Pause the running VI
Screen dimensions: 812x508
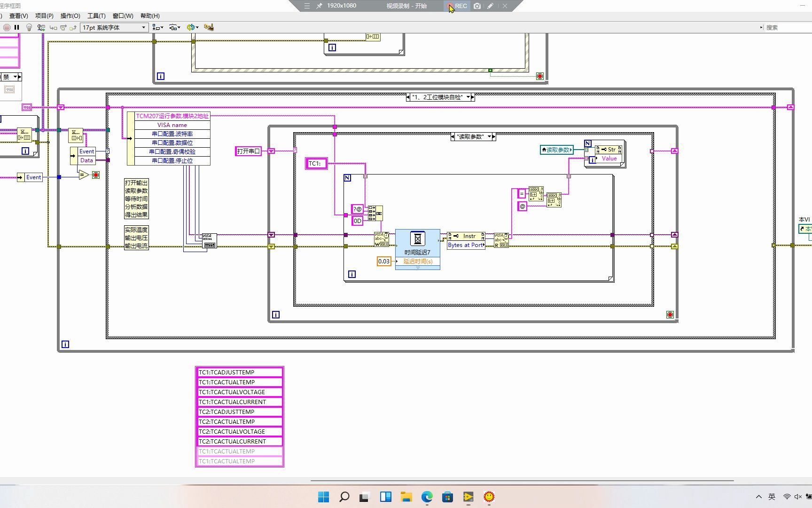[17, 28]
